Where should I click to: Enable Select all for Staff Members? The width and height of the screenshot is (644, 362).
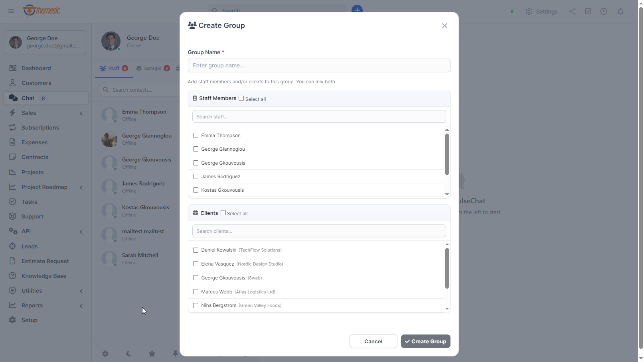click(x=241, y=98)
